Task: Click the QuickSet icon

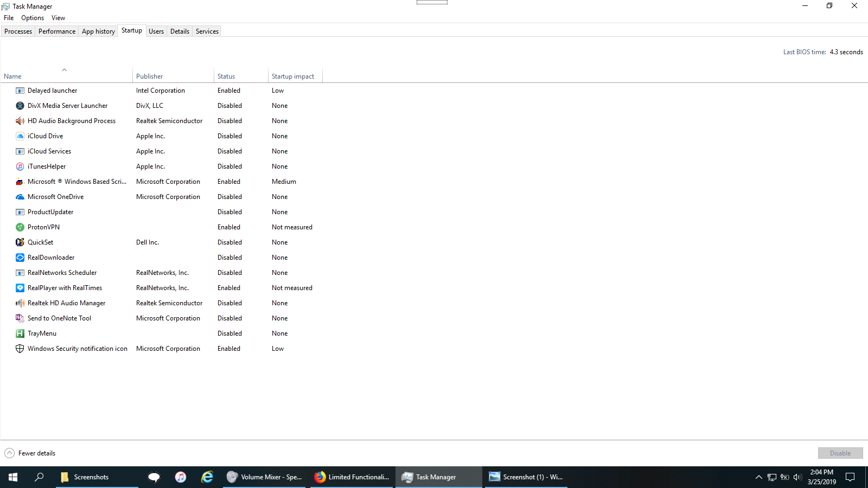Action: tap(20, 242)
